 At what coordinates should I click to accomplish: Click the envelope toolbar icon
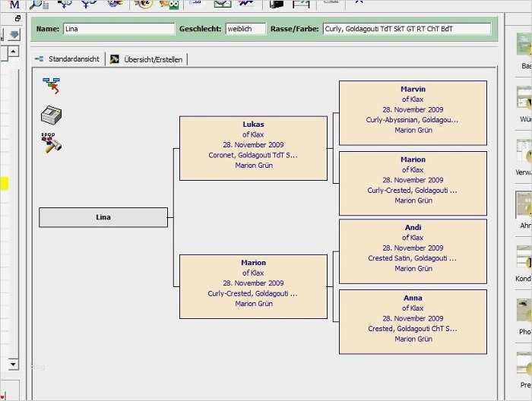click(x=222, y=4)
